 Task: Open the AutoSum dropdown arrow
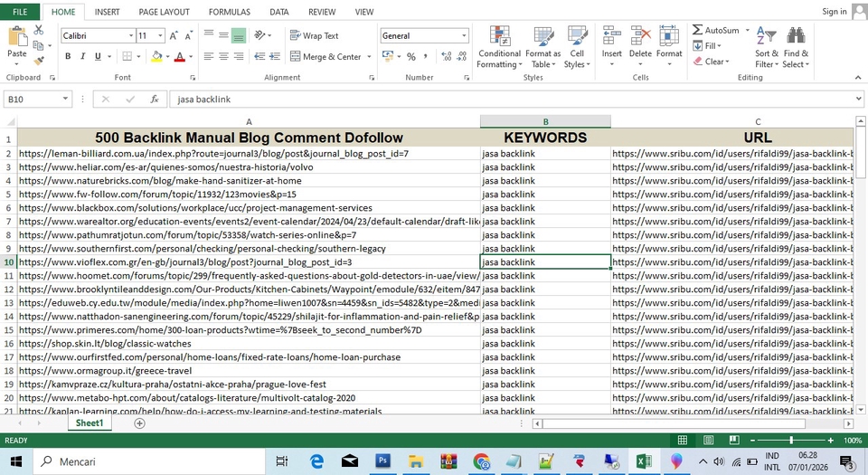tap(748, 31)
